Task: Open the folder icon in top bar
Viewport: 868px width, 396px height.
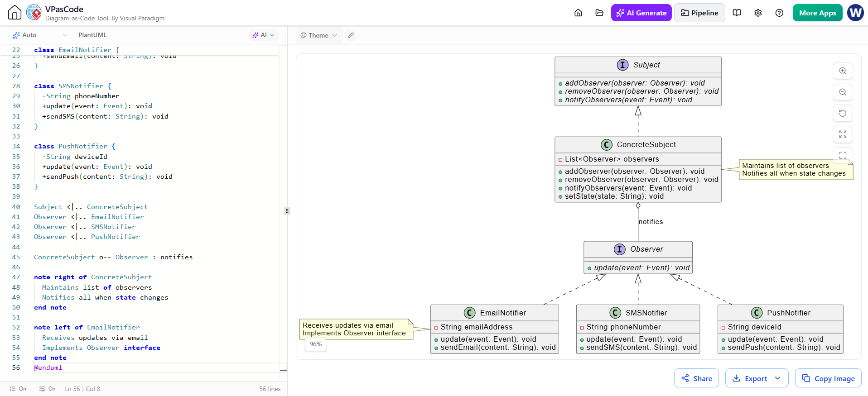Action: tap(599, 13)
